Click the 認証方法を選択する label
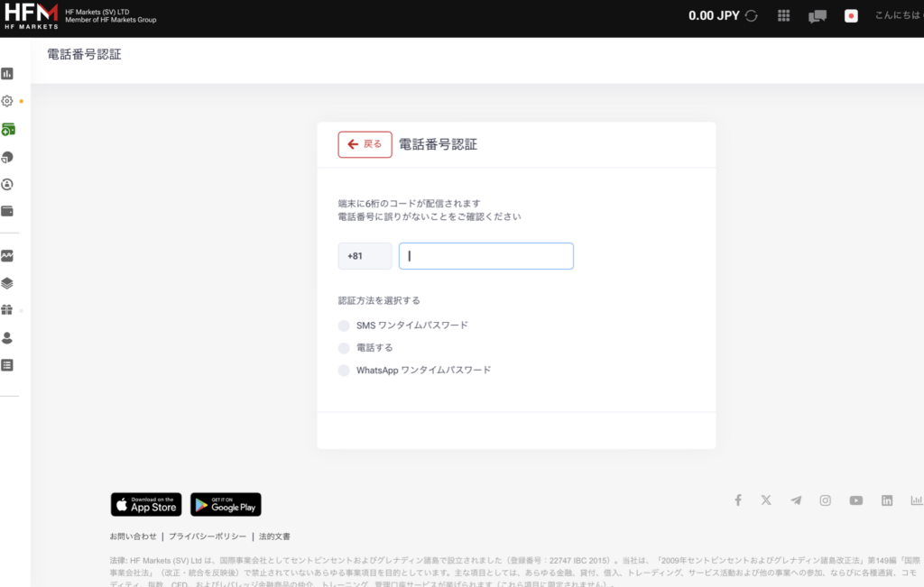Image resolution: width=924 pixels, height=587 pixels. 379,300
